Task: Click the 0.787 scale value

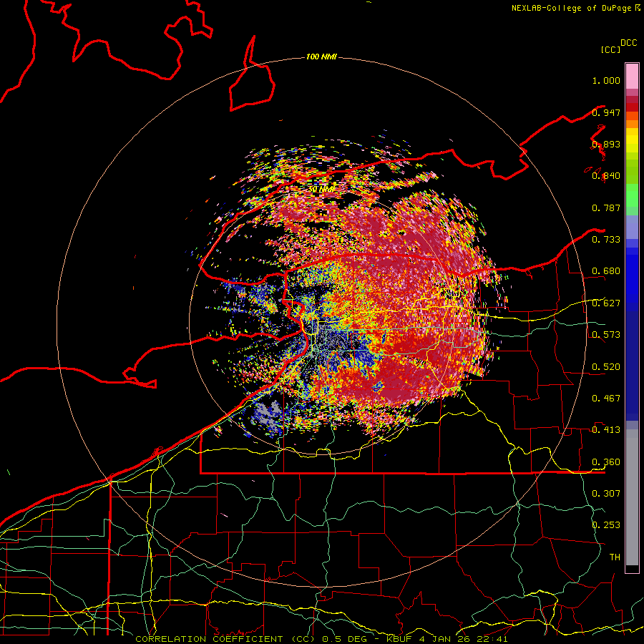Action: pos(606,208)
